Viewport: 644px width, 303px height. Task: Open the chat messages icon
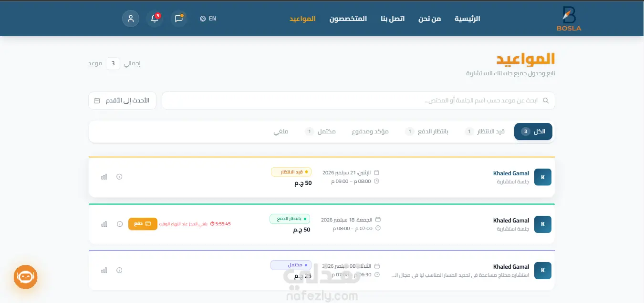(x=179, y=19)
